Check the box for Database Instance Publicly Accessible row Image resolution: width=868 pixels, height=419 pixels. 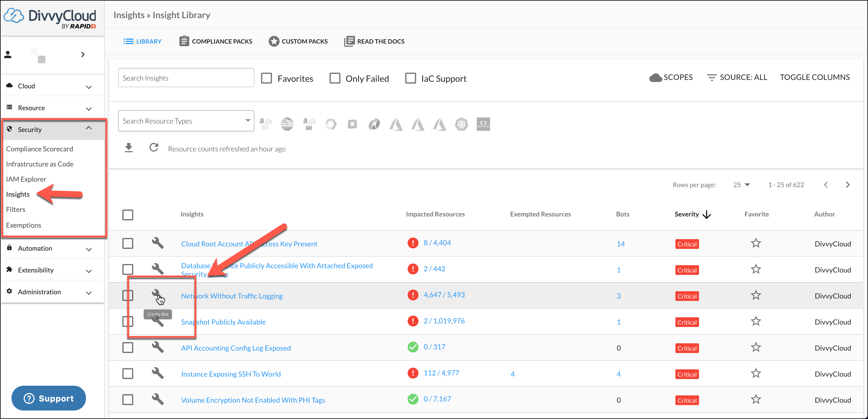click(128, 269)
